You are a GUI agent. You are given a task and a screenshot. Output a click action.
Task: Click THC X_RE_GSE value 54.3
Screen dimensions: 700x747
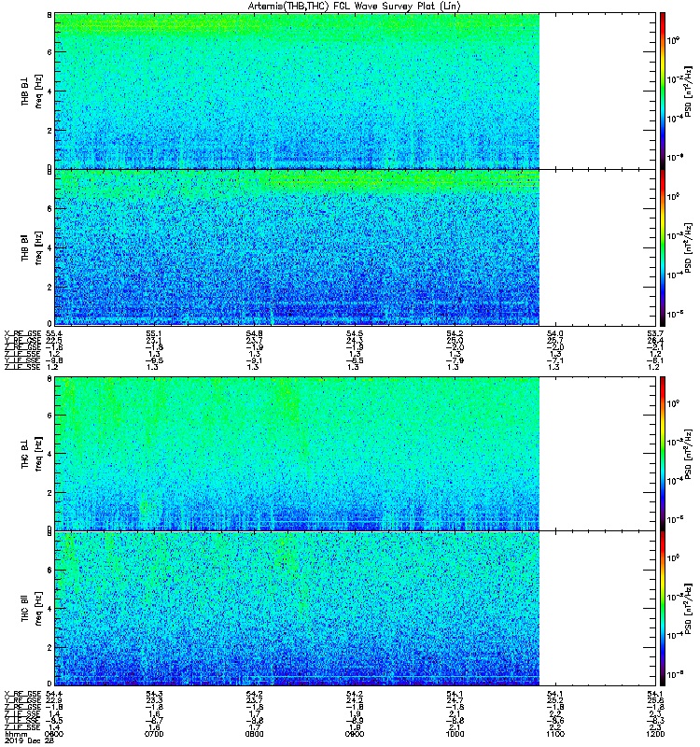(x=154, y=694)
